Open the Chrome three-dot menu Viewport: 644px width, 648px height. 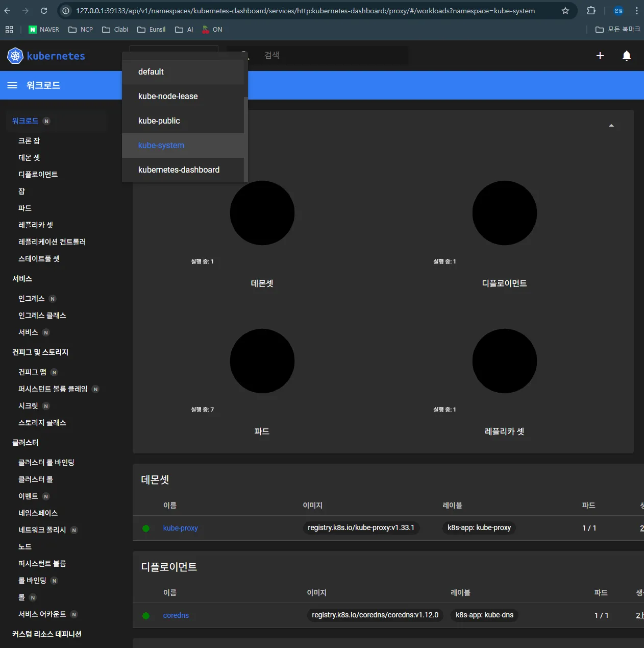tap(637, 11)
